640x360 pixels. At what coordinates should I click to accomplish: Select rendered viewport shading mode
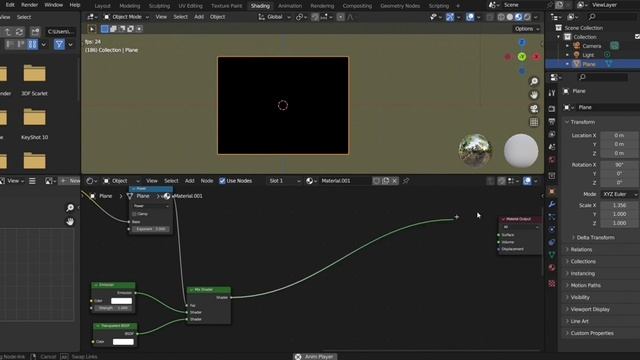click(x=527, y=17)
